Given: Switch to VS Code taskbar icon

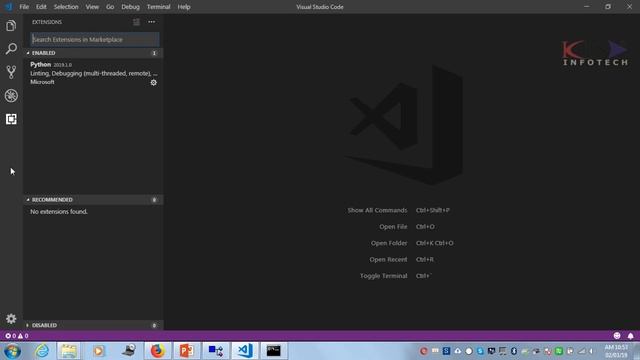Looking at the screenshot, I should click(245, 351).
